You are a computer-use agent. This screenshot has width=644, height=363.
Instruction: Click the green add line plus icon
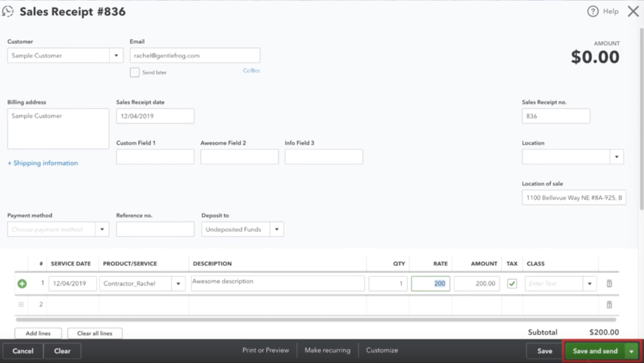(x=22, y=284)
